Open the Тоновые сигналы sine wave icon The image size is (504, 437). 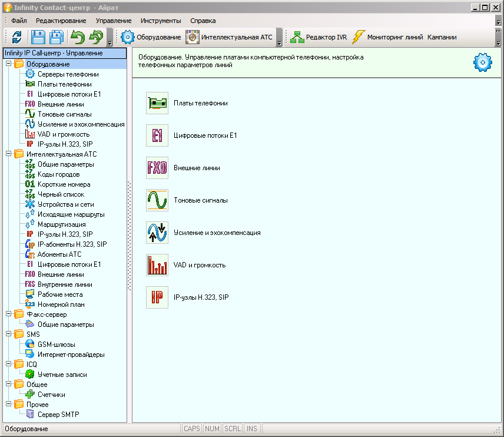(x=157, y=200)
